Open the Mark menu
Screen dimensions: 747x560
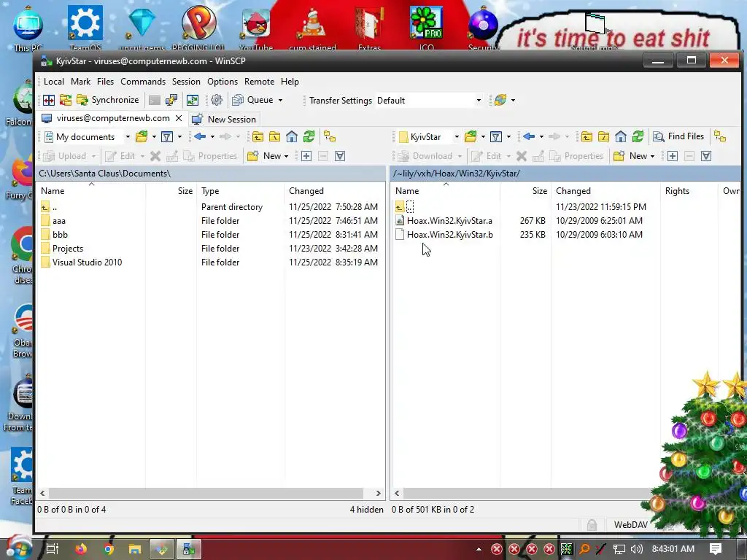tap(80, 82)
